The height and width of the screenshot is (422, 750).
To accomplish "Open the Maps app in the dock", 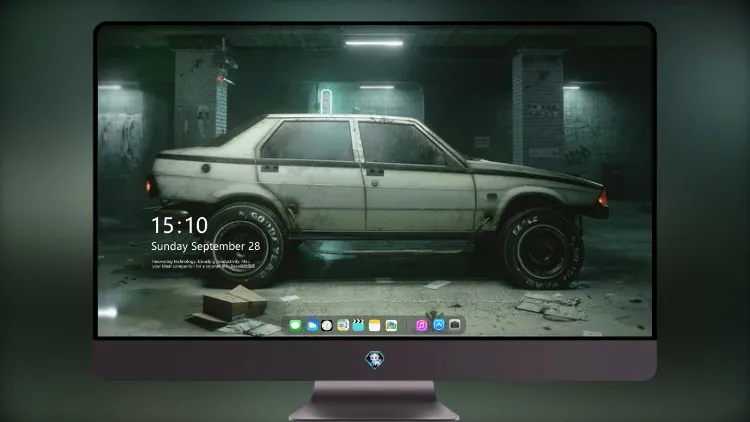I will [x=342, y=326].
